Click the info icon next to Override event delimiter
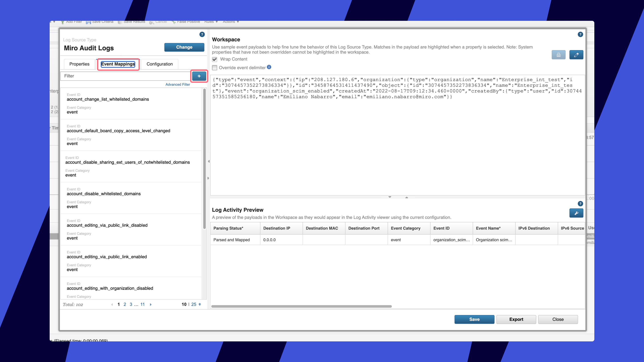The width and height of the screenshot is (644, 362). tap(269, 67)
